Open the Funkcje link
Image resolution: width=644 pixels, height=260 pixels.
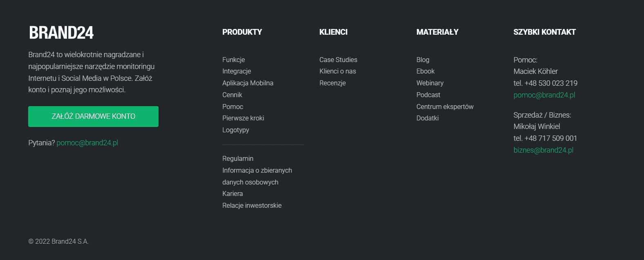point(234,60)
